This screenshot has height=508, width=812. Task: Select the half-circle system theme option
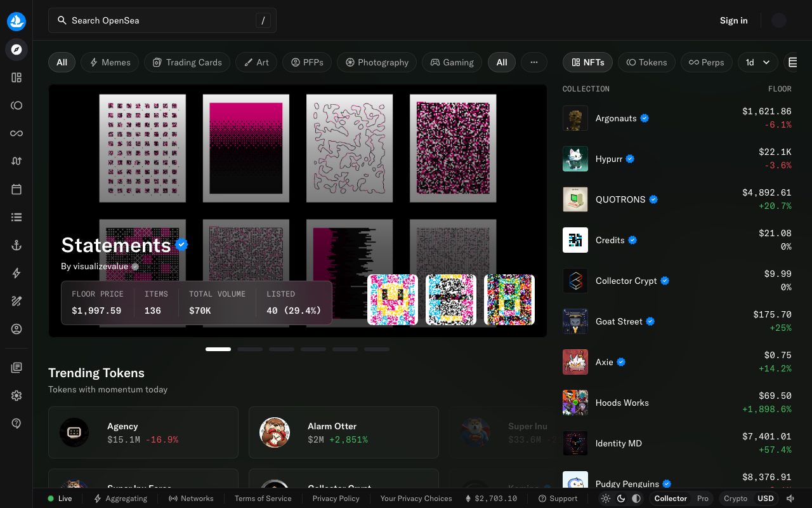[x=636, y=498]
